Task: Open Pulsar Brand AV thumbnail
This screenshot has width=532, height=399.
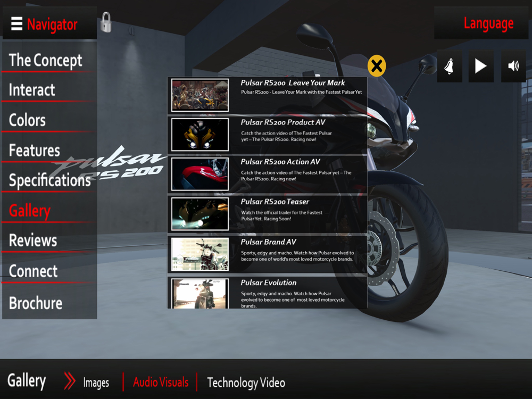Action: click(200, 254)
